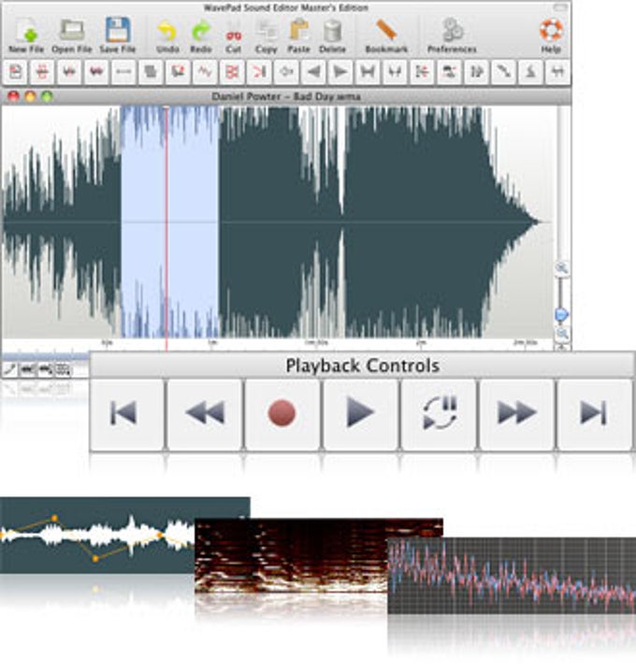
Task: Undo the last edit
Action: (167, 36)
